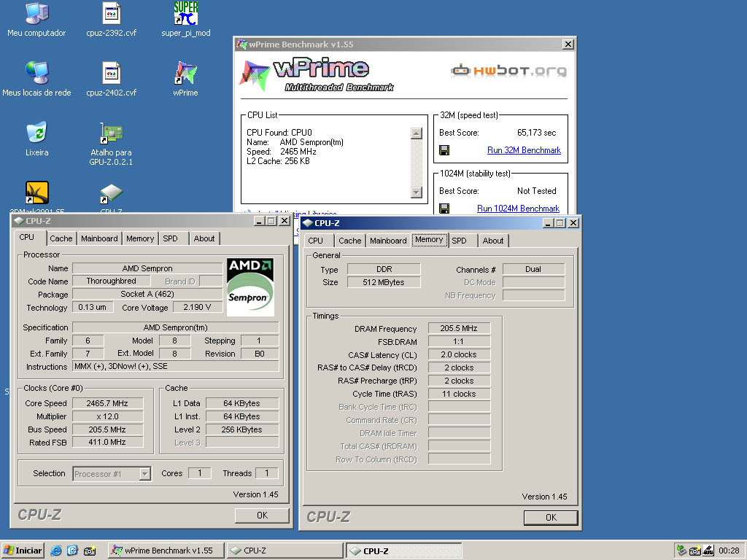This screenshot has height=560, width=747.
Task: Switch to CPU tab in right CPU-Z
Action: tap(315, 241)
